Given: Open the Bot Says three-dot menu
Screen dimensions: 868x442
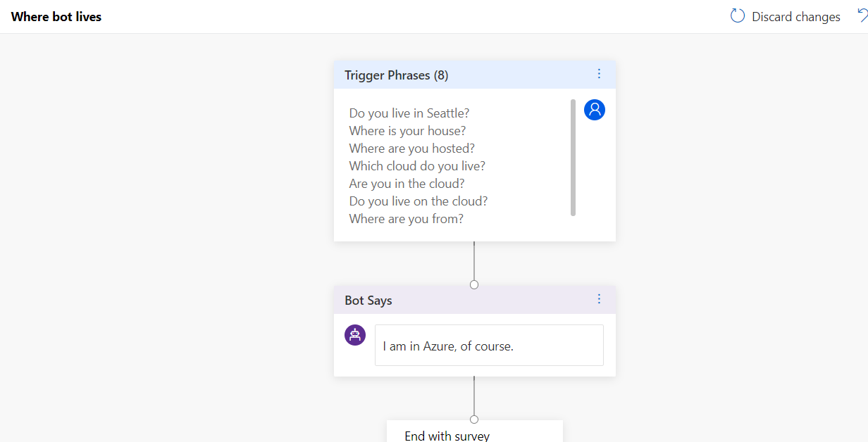Looking at the screenshot, I should pyautogui.click(x=599, y=299).
